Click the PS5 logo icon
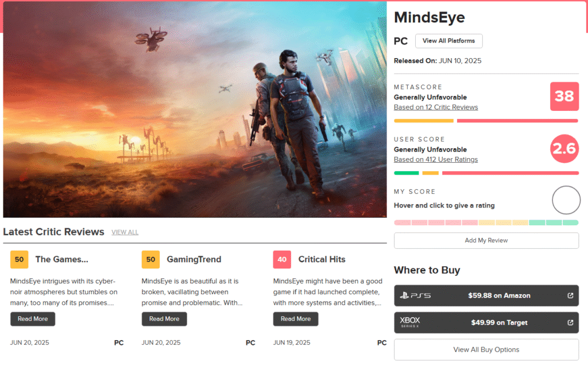 [x=415, y=295]
